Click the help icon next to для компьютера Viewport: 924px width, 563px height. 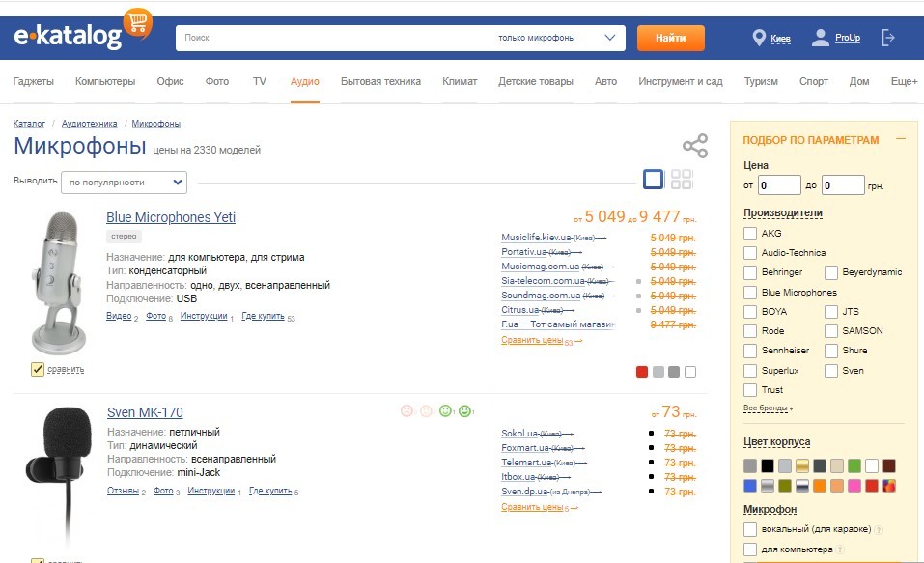(x=840, y=549)
